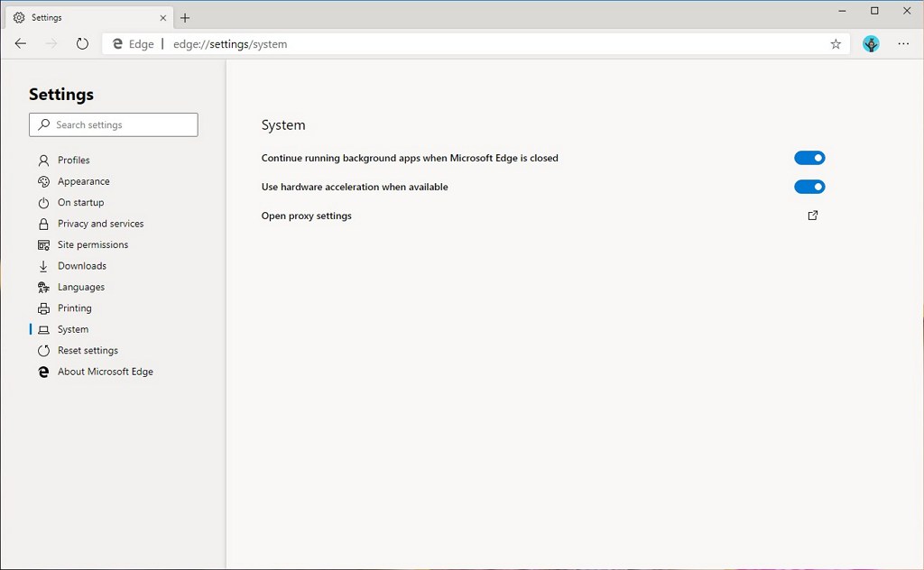Click the System laptop icon
The width and height of the screenshot is (924, 570).
pos(43,330)
